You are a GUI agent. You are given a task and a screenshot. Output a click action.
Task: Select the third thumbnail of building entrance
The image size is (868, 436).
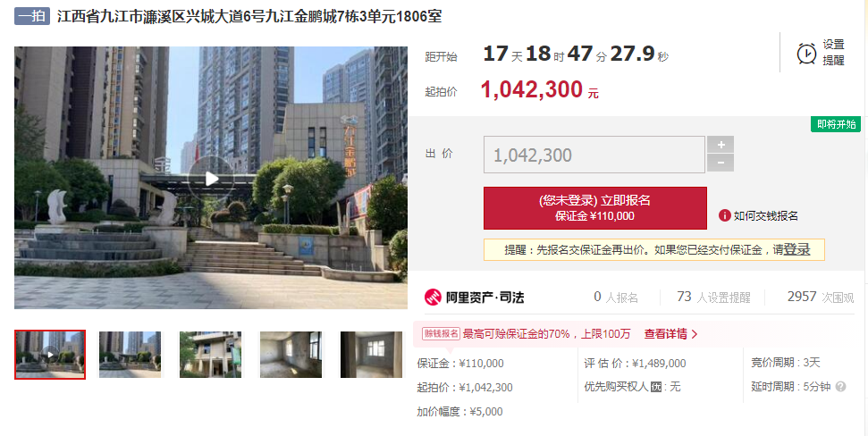tap(210, 355)
